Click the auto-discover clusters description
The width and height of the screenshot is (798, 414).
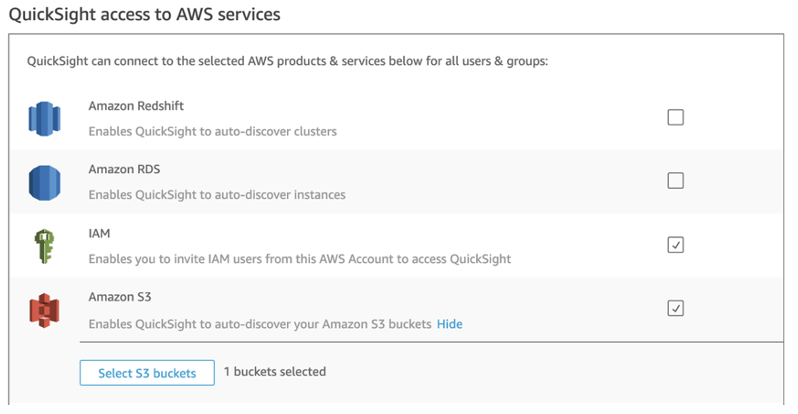coord(212,131)
